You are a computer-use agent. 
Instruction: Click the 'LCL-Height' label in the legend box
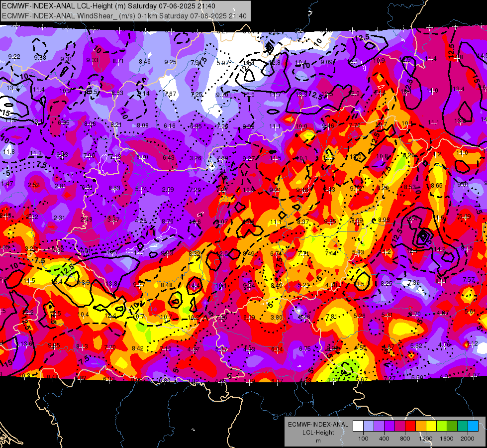click(318, 433)
